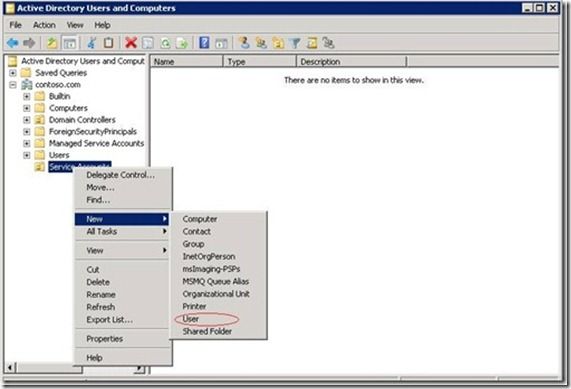Click the green Refresh toolbar icon
Viewport: 571px width, 389px height.
[166, 43]
